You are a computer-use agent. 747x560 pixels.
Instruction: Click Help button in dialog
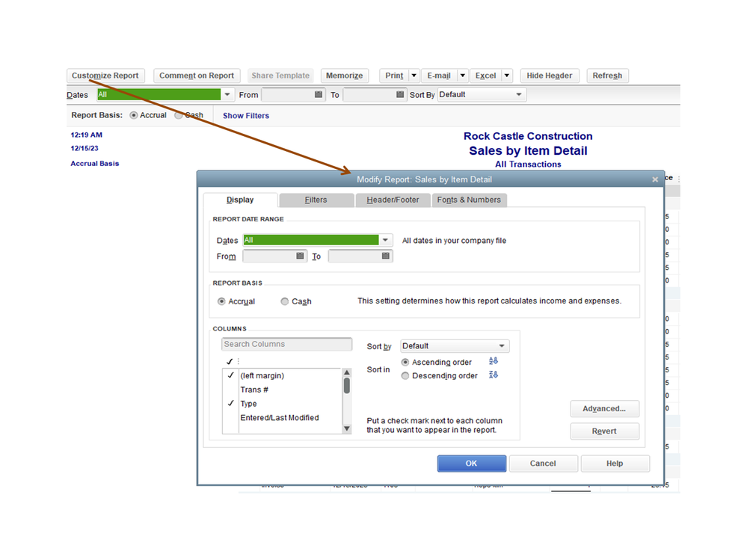click(615, 464)
